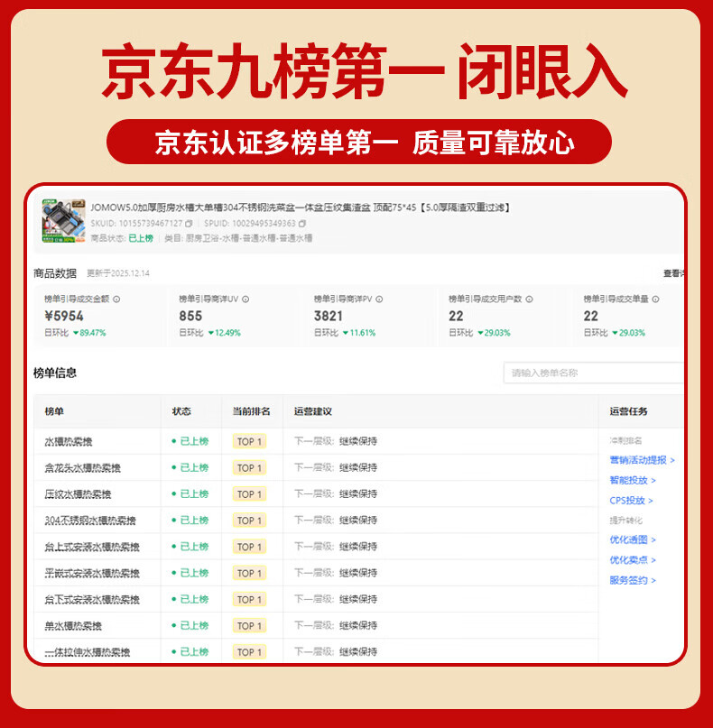Click the 运营任务 column header
The height and width of the screenshot is (728, 713).
pos(628,411)
